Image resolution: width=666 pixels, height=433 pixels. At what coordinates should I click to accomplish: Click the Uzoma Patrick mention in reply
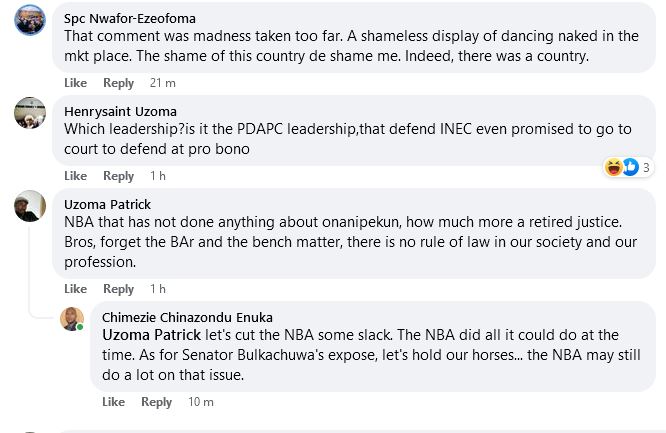[x=152, y=335]
